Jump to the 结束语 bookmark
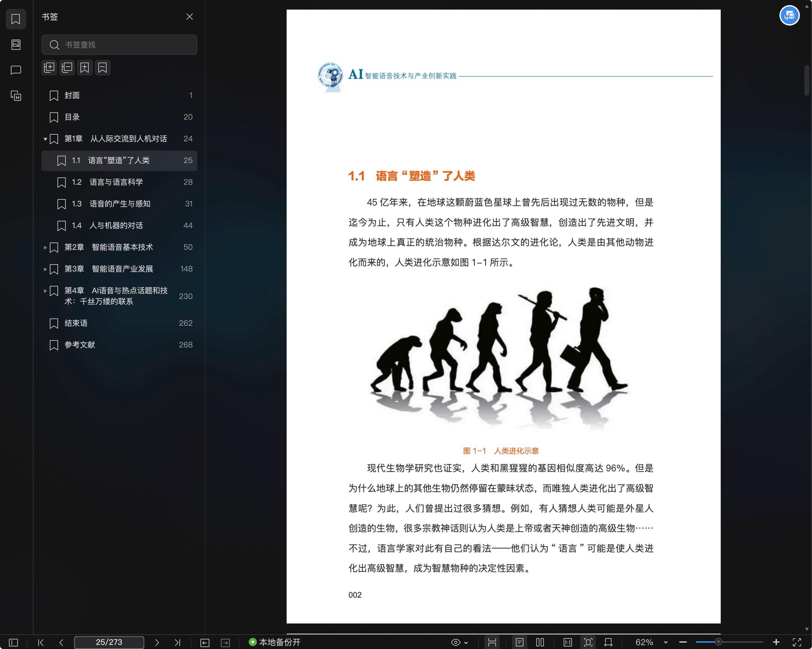The width and height of the screenshot is (812, 649). tap(119, 323)
